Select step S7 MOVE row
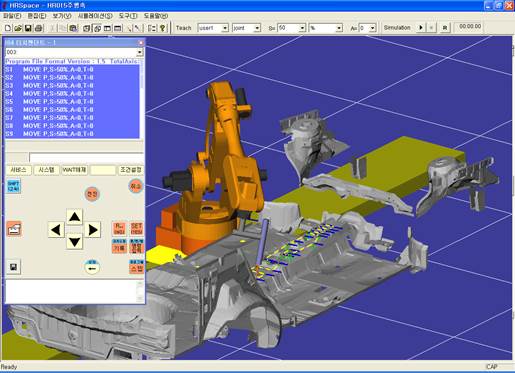The image size is (515, 373). pos(72,117)
